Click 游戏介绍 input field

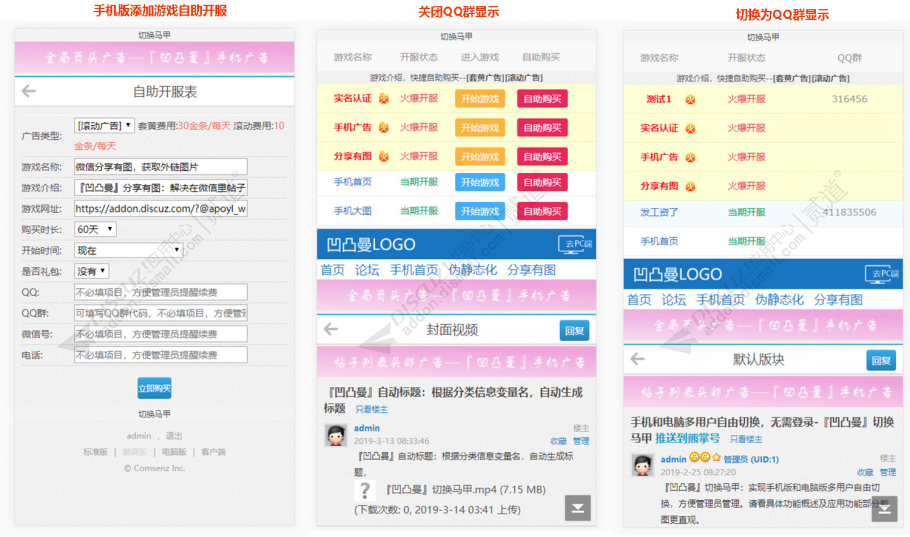[x=161, y=188]
